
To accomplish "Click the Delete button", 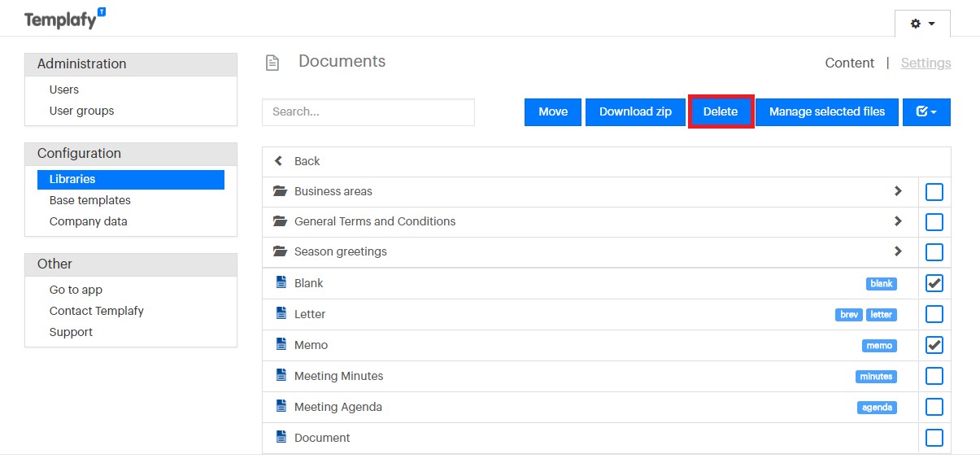I will (721, 112).
